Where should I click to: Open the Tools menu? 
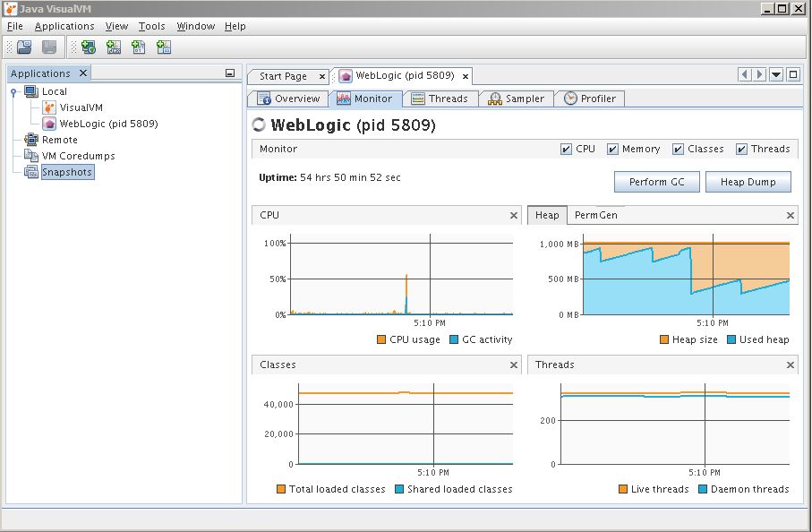point(150,26)
